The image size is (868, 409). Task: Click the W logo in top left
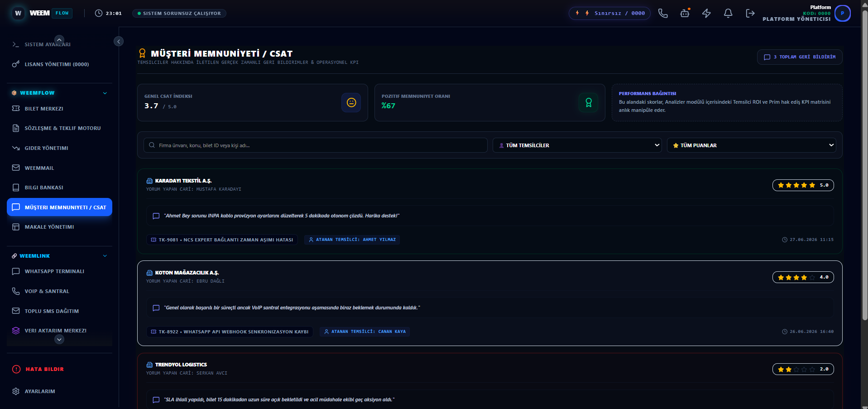[x=18, y=13]
